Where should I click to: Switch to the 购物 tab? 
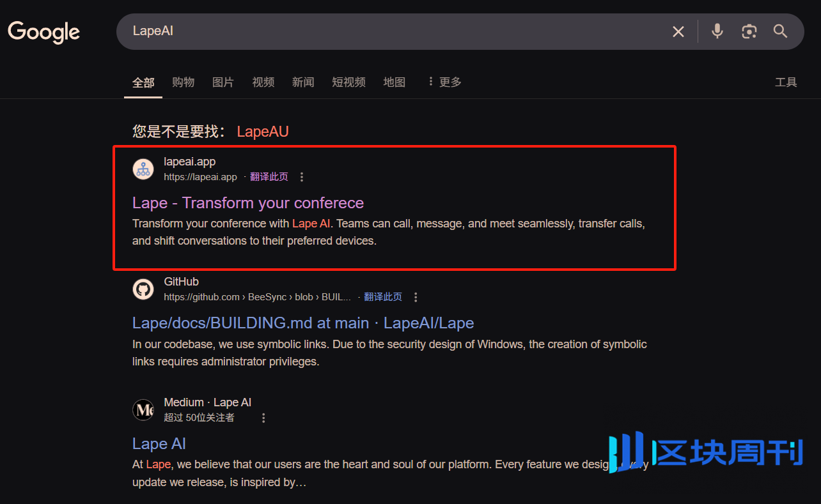coord(184,82)
